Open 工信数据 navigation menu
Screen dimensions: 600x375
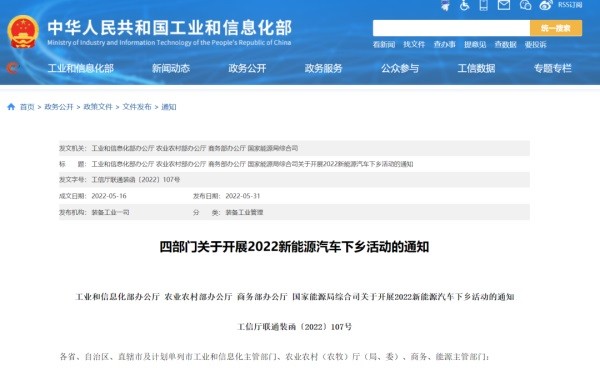[476, 68]
